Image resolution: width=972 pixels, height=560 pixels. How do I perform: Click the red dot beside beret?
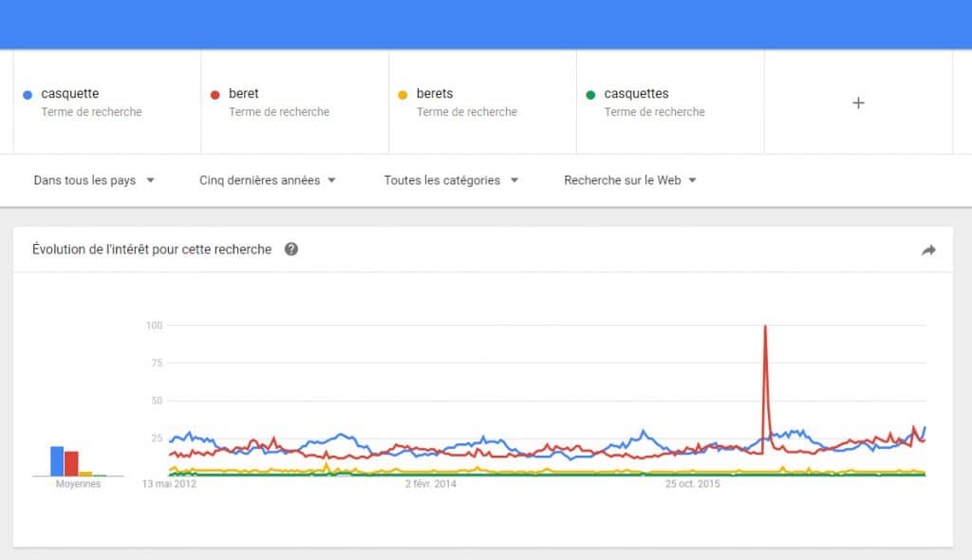[215, 95]
